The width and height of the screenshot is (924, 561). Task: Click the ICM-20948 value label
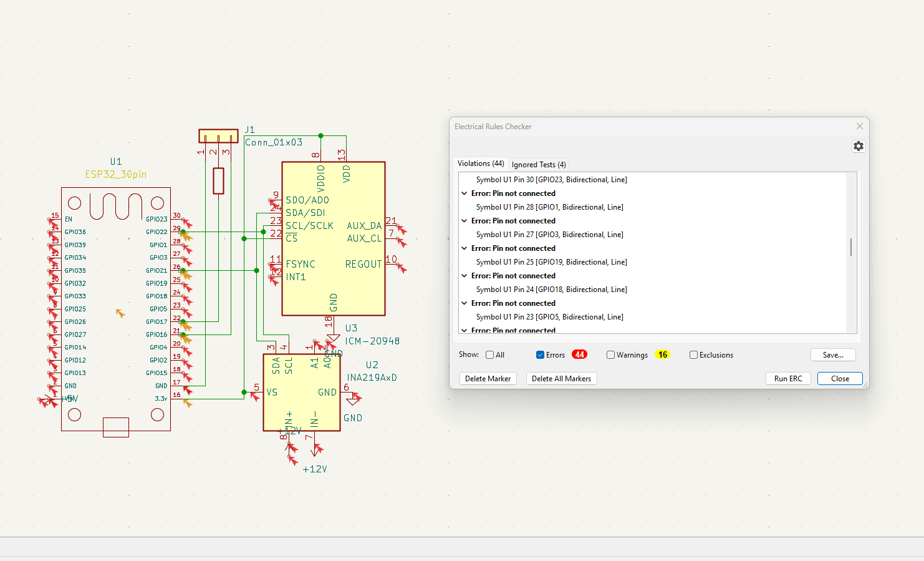click(373, 341)
